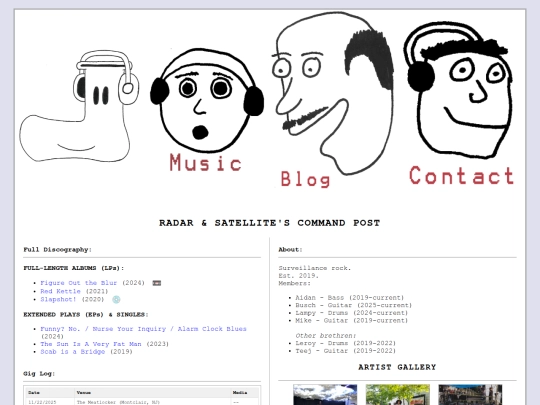This screenshot has height=405, width=540.
Task: Click the red Blog label
Action: (305, 179)
